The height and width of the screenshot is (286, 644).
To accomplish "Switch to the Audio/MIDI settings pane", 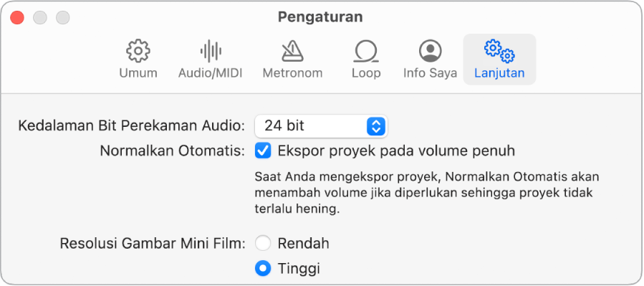I will click(x=211, y=59).
